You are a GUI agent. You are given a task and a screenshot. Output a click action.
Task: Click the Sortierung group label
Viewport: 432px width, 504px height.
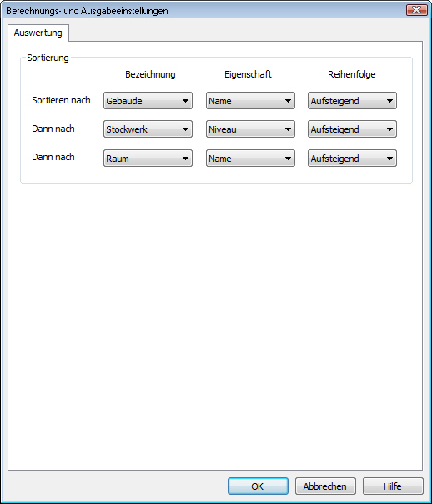[x=48, y=58]
